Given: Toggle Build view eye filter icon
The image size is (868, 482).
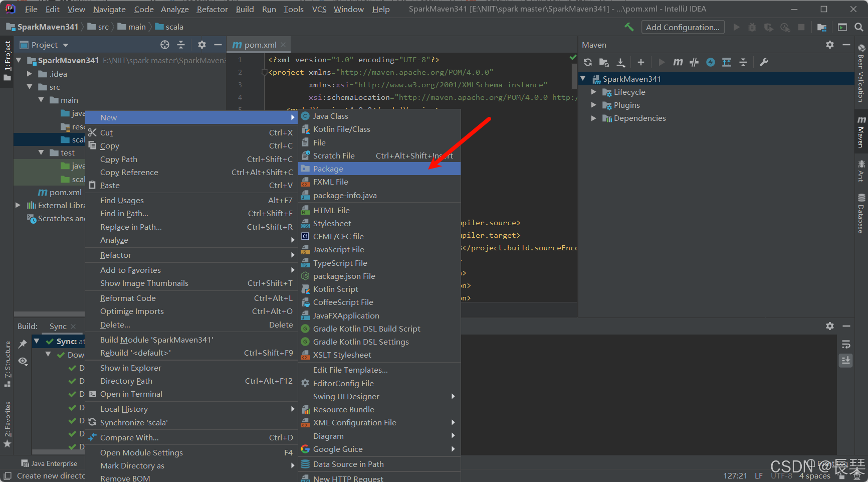Looking at the screenshot, I should tap(23, 361).
